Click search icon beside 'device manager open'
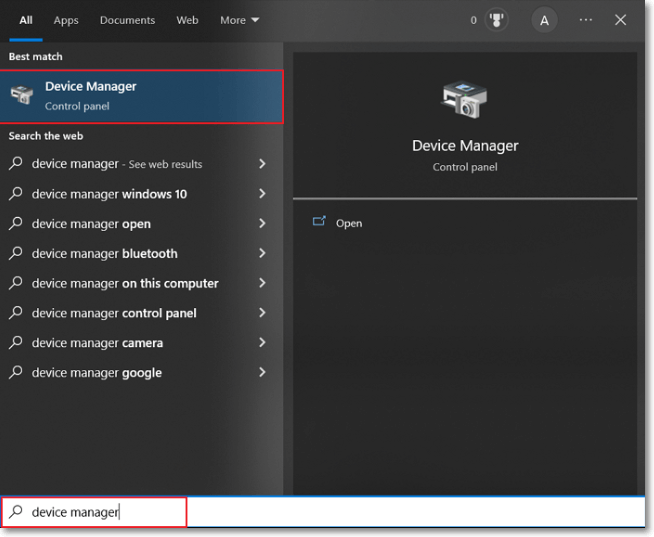 (x=16, y=223)
